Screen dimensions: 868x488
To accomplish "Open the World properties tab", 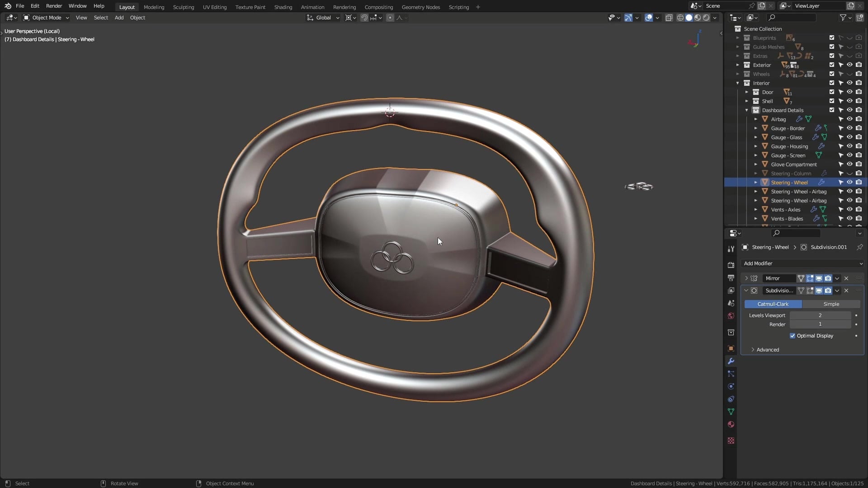I will pyautogui.click(x=731, y=316).
